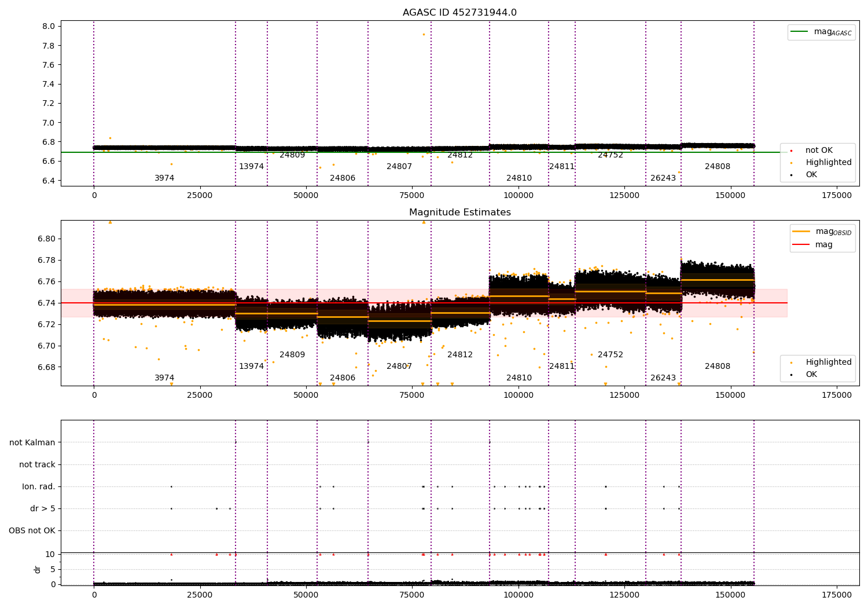Click obsid label 3974 in Magnitude Estimates plot
Screen dimensions: 868x608
(x=164, y=378)
